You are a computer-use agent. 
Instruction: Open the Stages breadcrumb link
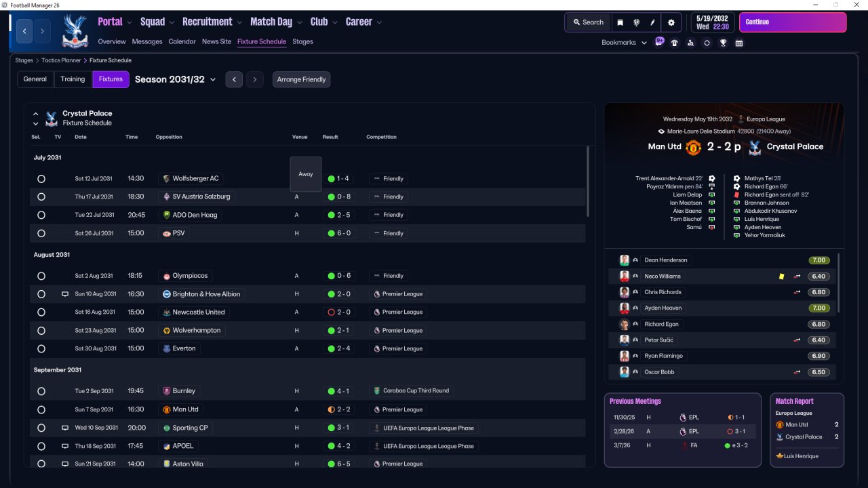pyautogui.click(x=24, y=60)
